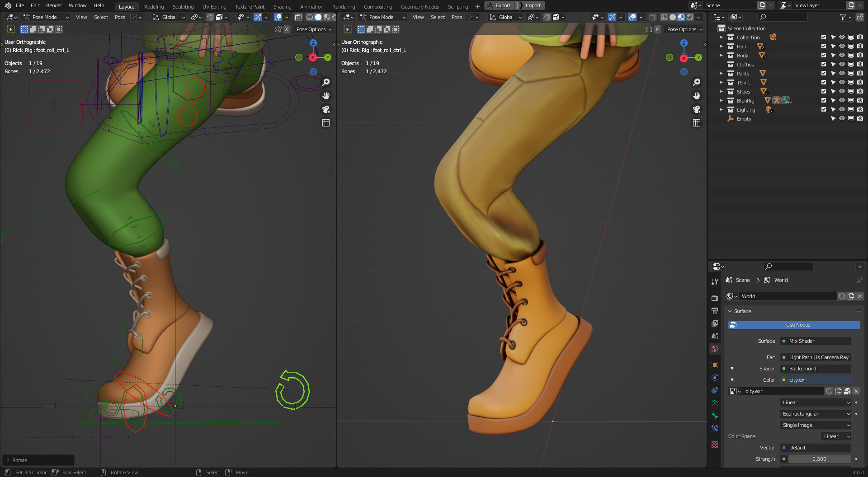This screenshot has width=868, height=477.
Task: Open Pose Options in the right viewport
Action: point(685,29)
